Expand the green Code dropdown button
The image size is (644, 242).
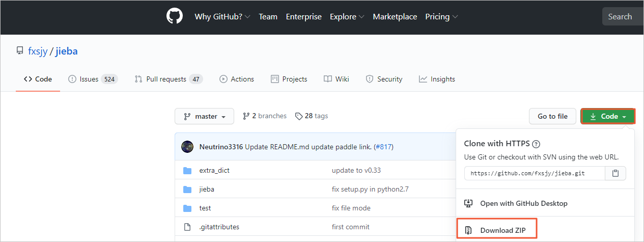[x=608, y=116]
